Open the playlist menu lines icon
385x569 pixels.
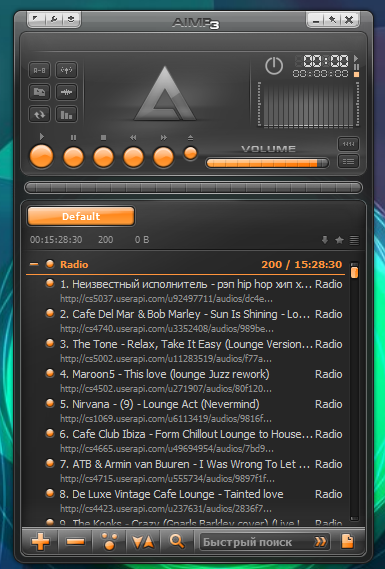pos(354,240)
